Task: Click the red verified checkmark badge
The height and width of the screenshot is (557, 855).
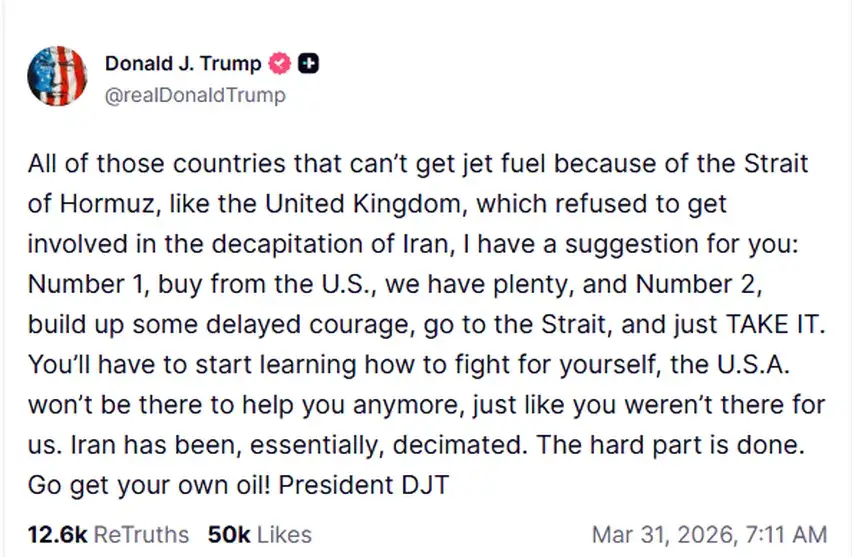Action: tap(281, 64)
